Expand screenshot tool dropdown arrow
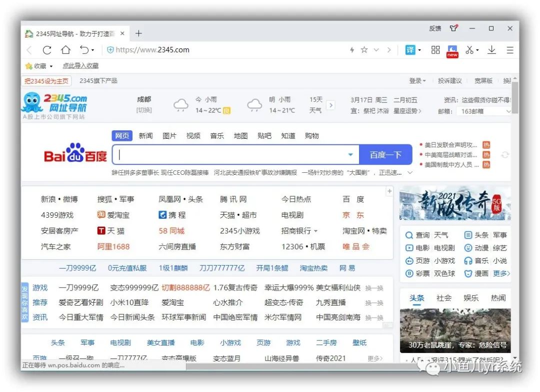The width and height of the screenshot is (540, 392). click(477, 50)
